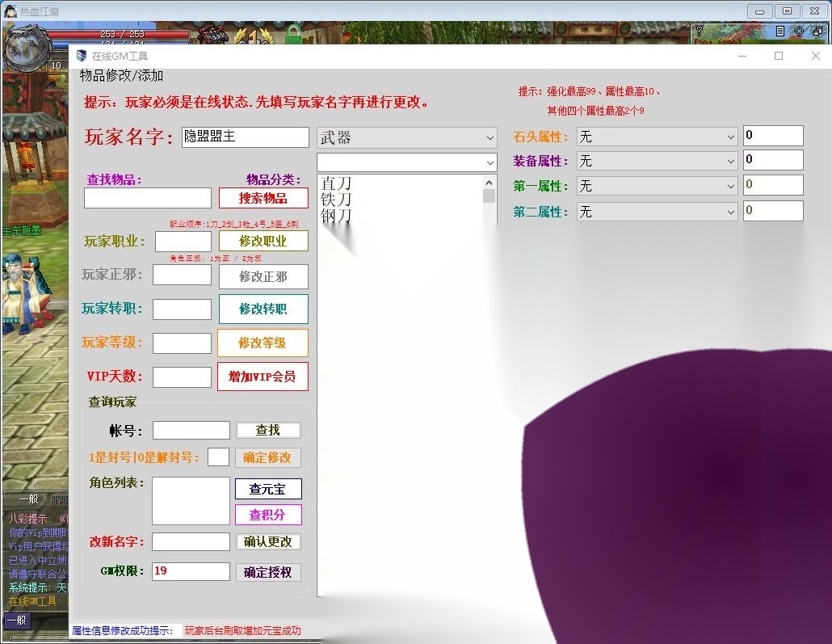Click the second attribute value field
Screen dimensions: 832x644
pos(773,211)
